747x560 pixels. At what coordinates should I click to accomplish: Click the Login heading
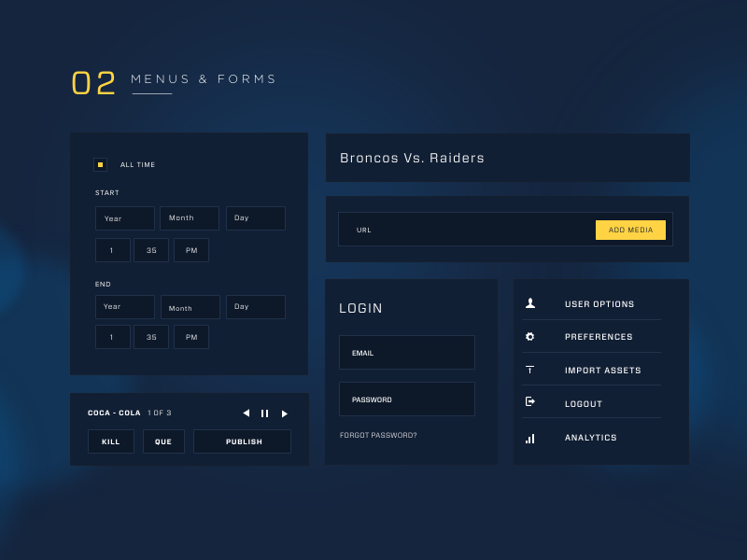(360, 308)
